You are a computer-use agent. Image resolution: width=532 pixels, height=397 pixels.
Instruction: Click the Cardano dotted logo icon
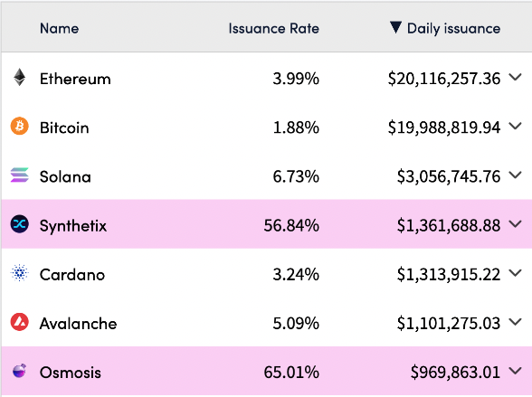[x=19, y=273]
